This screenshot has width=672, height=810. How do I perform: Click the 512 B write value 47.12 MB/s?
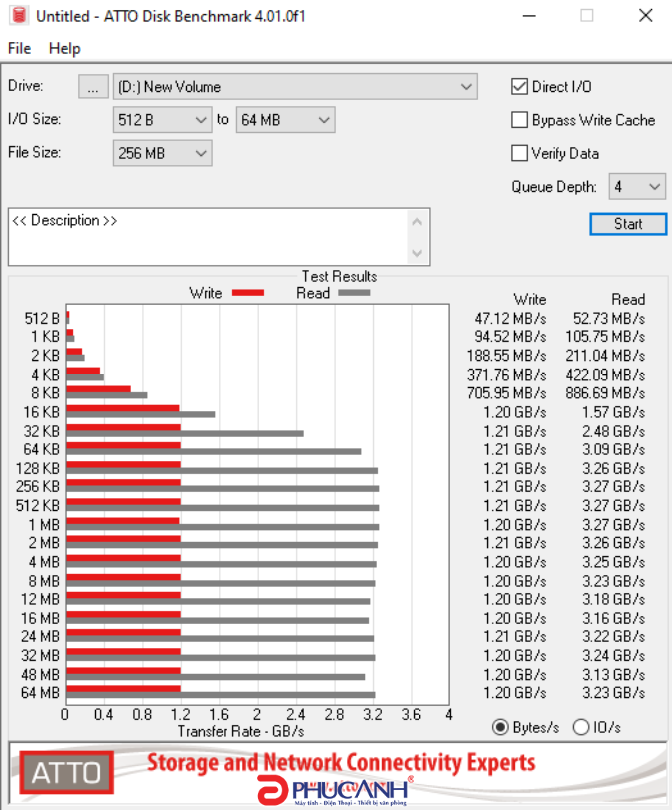[x=510, y=319]
